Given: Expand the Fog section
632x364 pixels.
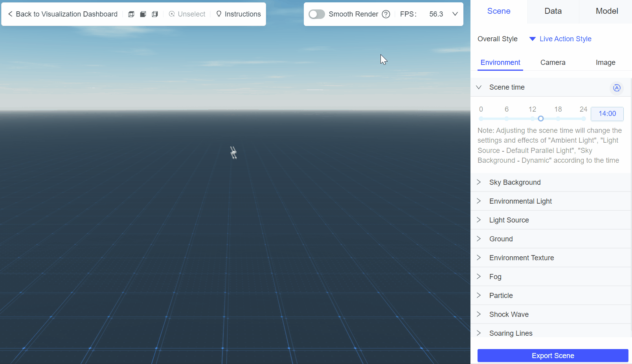Looking at the screenshot, I should (x=550, y=277).
